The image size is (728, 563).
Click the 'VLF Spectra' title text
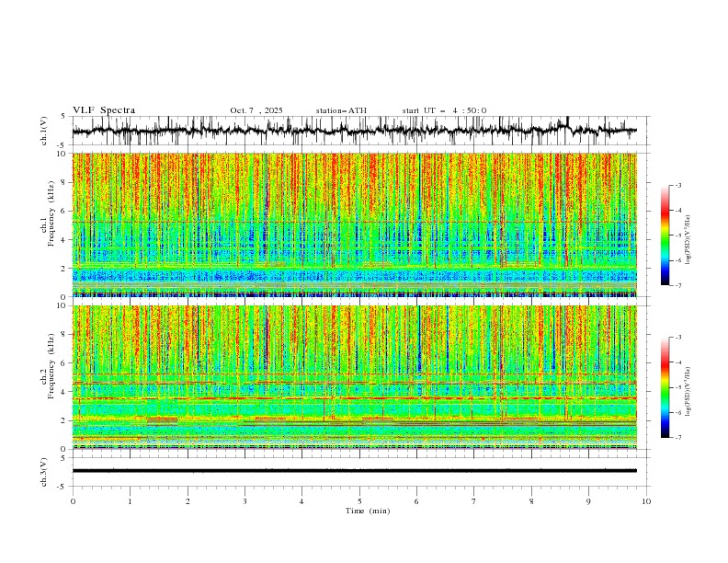104,110
